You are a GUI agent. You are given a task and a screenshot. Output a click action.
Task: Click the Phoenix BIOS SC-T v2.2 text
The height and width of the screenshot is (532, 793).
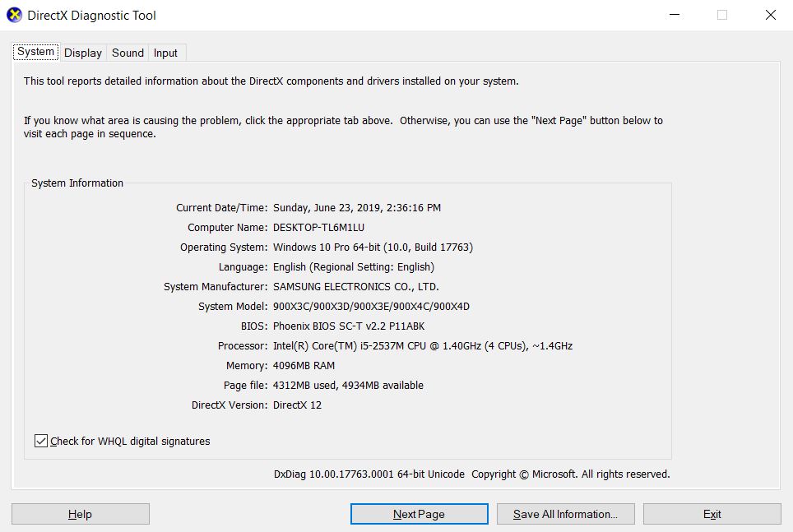tap(349, 326)
